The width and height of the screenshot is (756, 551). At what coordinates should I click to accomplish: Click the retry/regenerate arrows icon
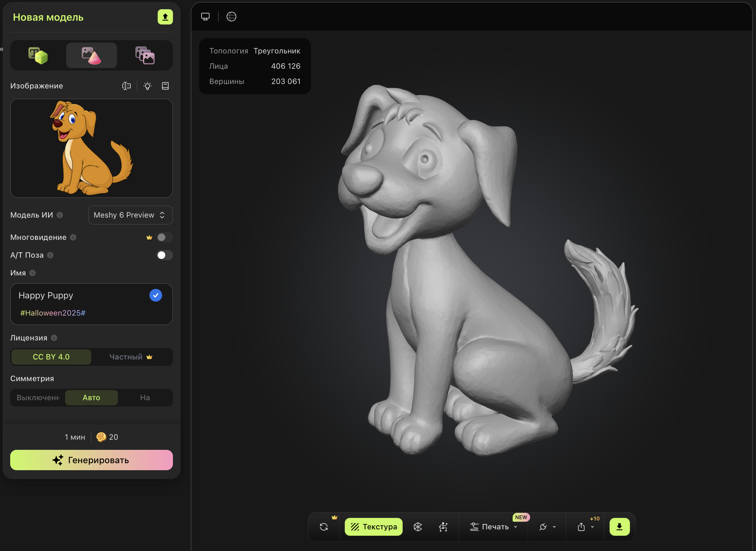tap(324, 527)
